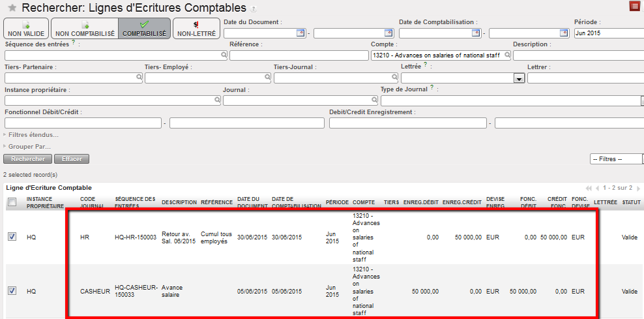Viewport: 644px width, 319px height.
Task: Click the Effacer button
Action: pyautogui.click(x=72, y=159)
